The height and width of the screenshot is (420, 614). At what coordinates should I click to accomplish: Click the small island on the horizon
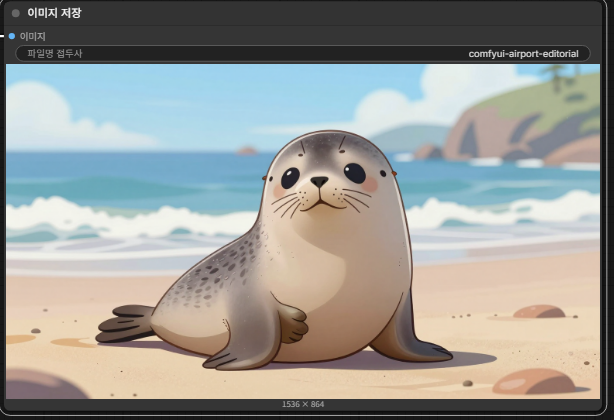pos(247,150)
